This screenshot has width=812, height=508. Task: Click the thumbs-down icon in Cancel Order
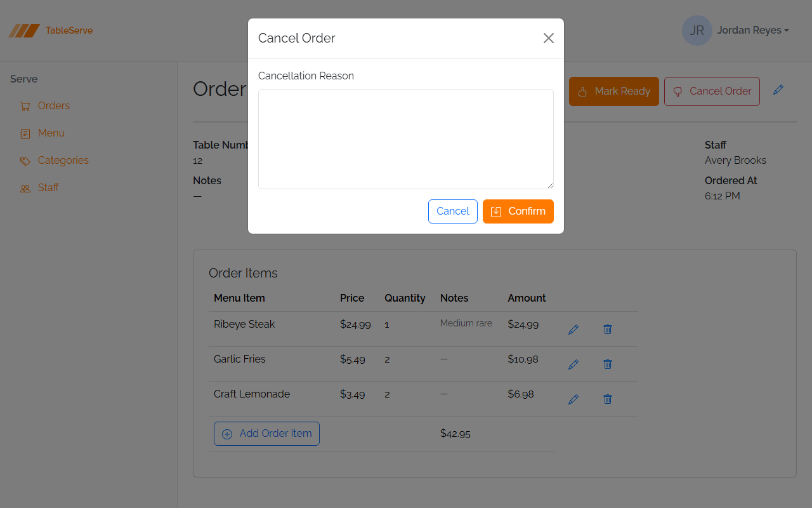coord(678,92)
